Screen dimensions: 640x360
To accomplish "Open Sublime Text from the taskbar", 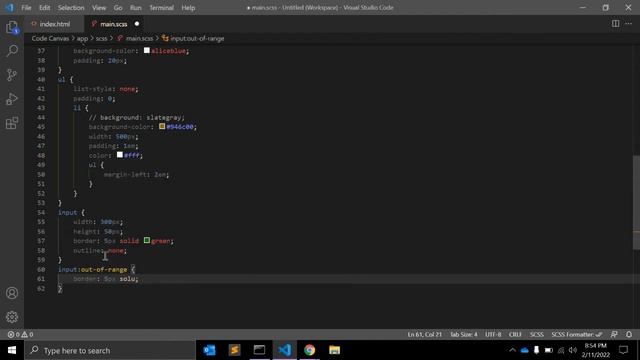I will click(234, 350).
